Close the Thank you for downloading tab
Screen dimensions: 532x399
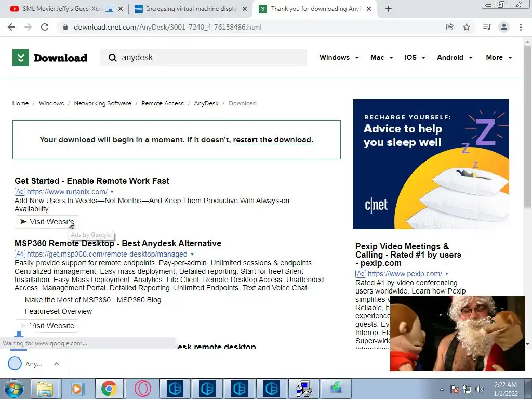tap(369, 9)
